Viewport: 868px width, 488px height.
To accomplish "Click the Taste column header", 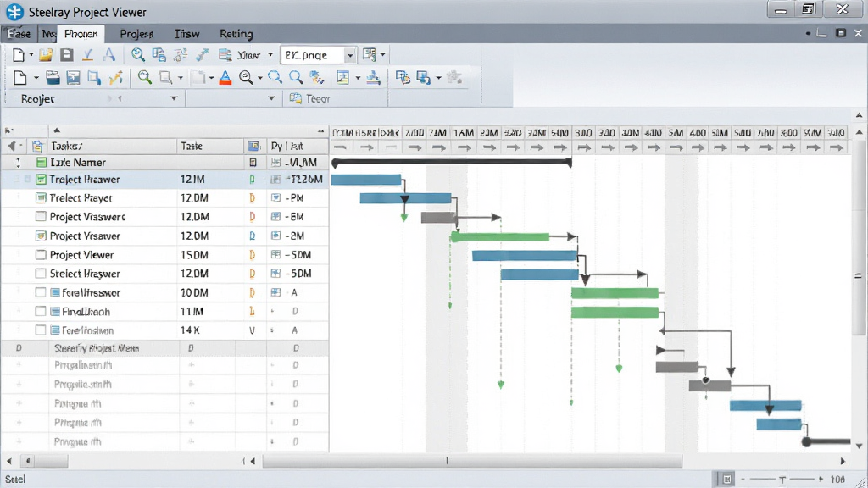I will coord(210,146).
